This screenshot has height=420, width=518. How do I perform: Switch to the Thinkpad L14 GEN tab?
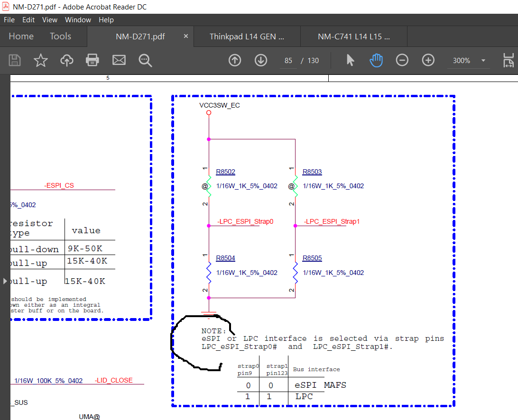pos(247,37)
